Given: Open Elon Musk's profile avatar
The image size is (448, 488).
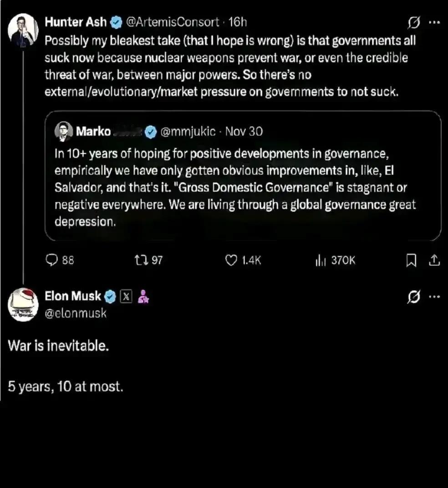Looking at the screenshot, I should click(23, 305).
